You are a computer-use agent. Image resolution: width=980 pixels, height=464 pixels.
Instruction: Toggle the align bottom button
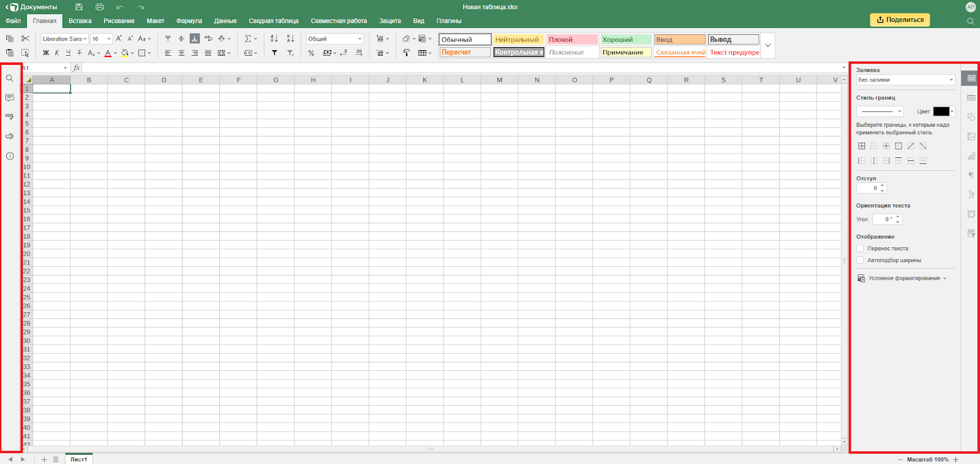[195, 39]
